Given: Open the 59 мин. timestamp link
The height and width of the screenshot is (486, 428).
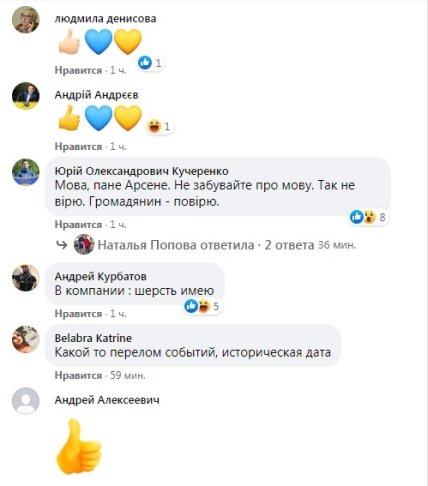Looking at the screenshot, I should coord(128,375).
